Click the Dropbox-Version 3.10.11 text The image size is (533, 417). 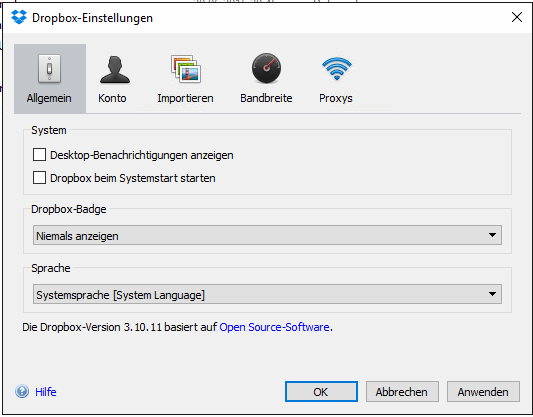tap(101, 327)
